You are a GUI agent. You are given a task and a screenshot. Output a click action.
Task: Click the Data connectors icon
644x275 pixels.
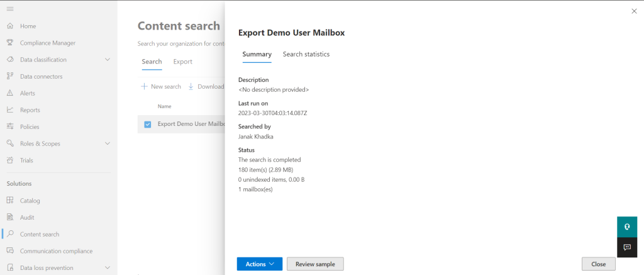pos(11,76)
